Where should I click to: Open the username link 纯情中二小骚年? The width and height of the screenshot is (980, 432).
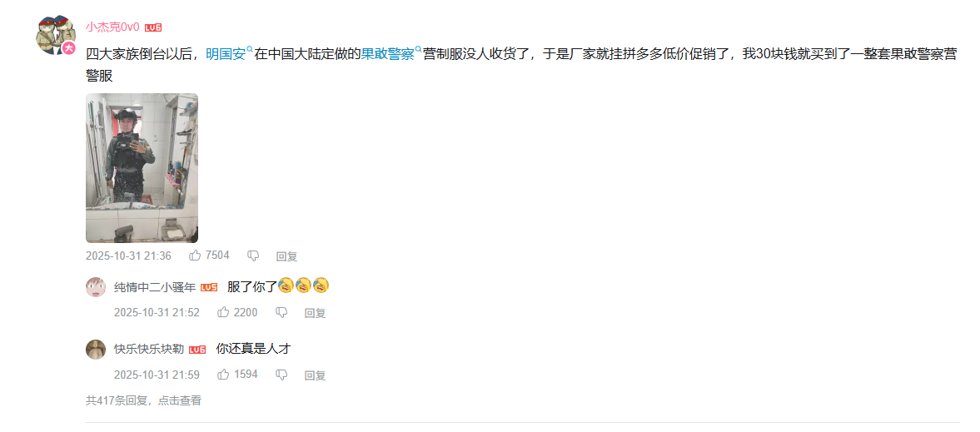[x=155, y=287]
